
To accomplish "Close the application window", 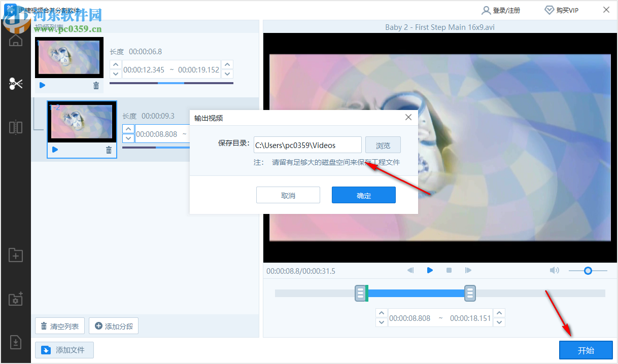I will pos(606,10).
